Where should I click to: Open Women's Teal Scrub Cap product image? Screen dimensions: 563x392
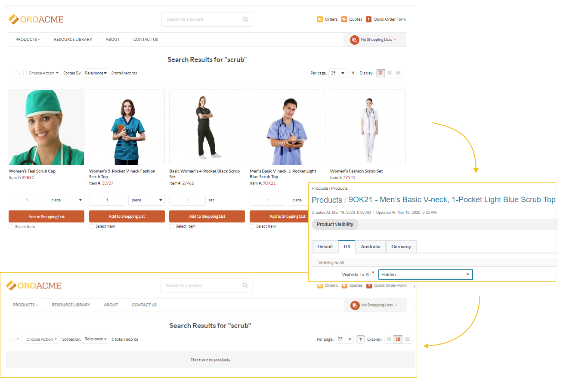[46, 127]
